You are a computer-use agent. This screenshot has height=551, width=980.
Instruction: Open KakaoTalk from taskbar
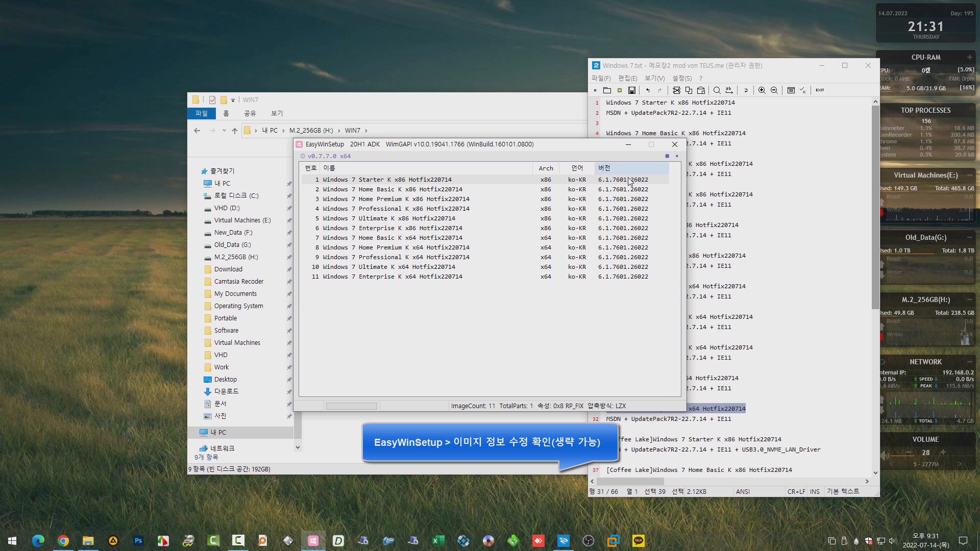pyautogui.click(x=639, y=541)
